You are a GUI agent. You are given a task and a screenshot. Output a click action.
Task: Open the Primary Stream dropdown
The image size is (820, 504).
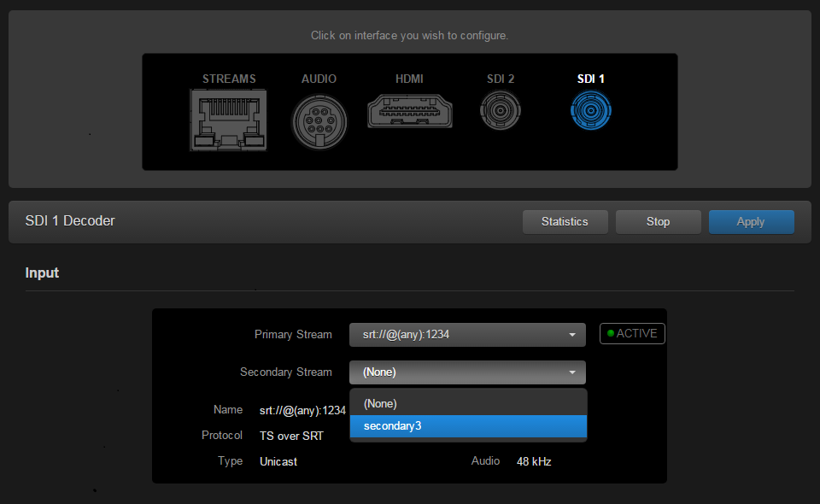pos(467,334)
